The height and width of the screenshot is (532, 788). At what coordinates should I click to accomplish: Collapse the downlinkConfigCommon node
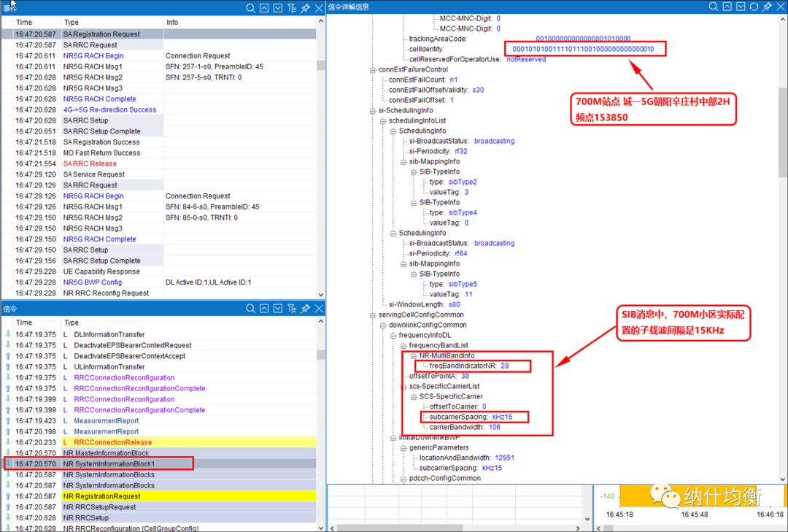tap(383, 325)
